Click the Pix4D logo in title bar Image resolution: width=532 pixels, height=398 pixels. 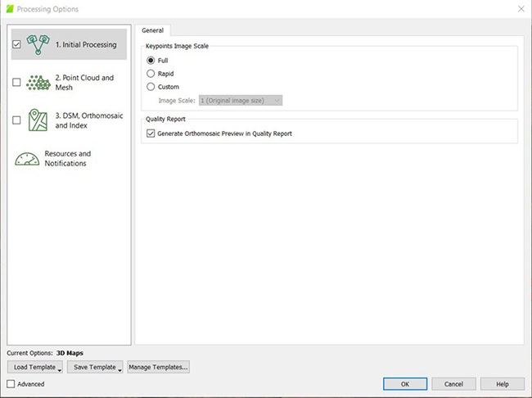(x=10, y=9)
